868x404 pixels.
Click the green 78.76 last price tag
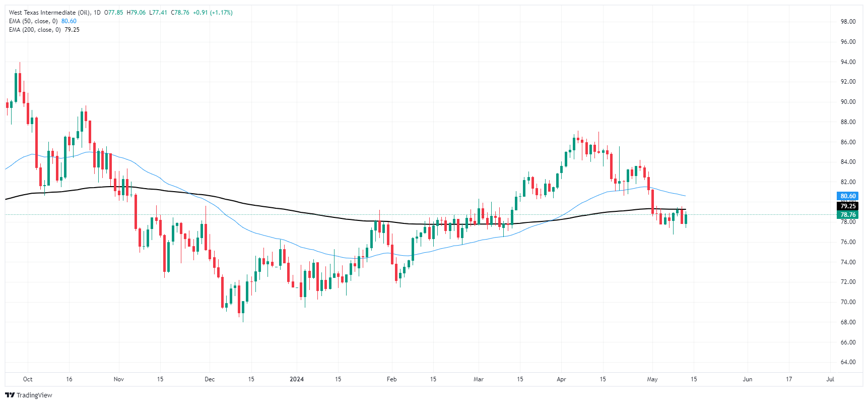point(847,215)
